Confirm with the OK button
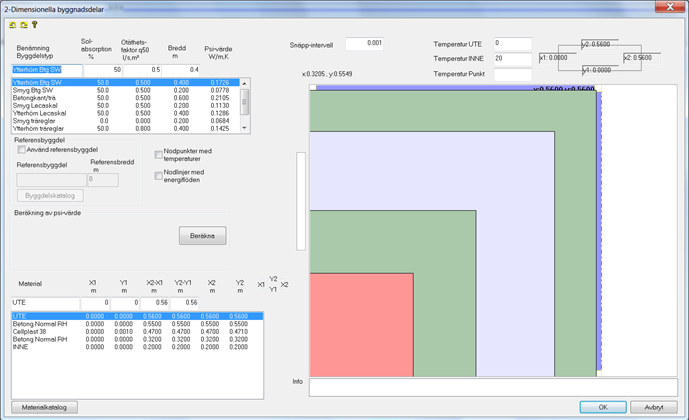 [603, 407]
